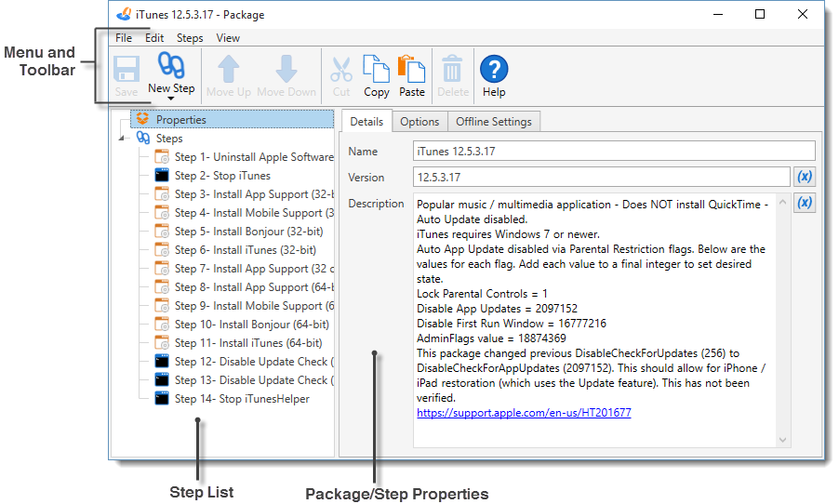Viewport: 839px width, 504px height.
Task: Select Step 1- Uninstall Apple Software text
Action: (x=254, y=157)
